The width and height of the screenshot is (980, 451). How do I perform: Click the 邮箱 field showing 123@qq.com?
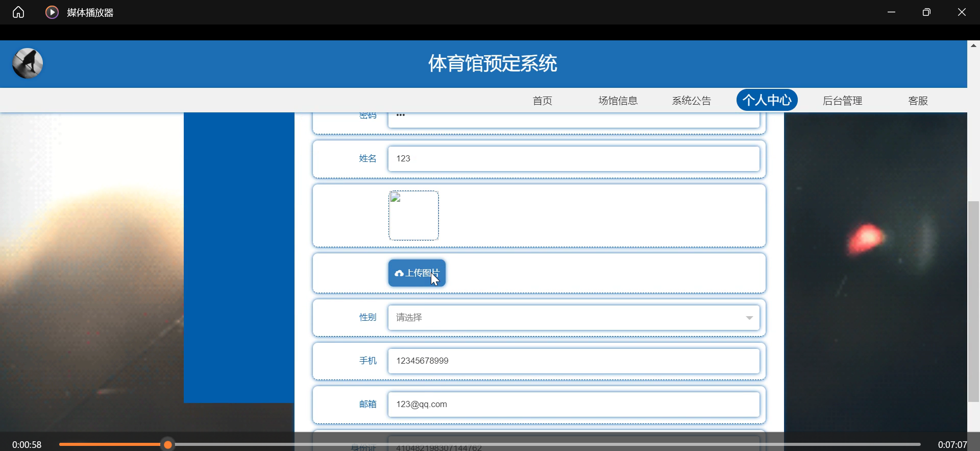pos(574,405)
